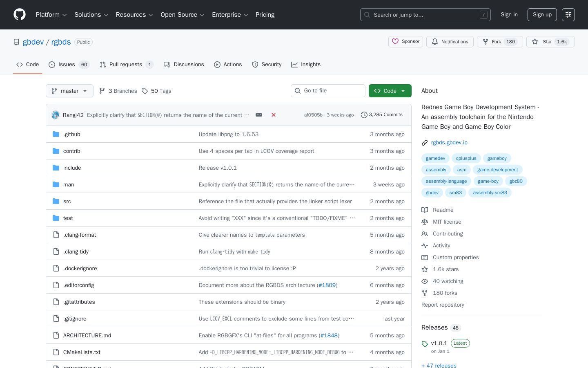The image size is (588, 368).
Task: Open CMakeLists.txt file
Action: coord(82,352)
